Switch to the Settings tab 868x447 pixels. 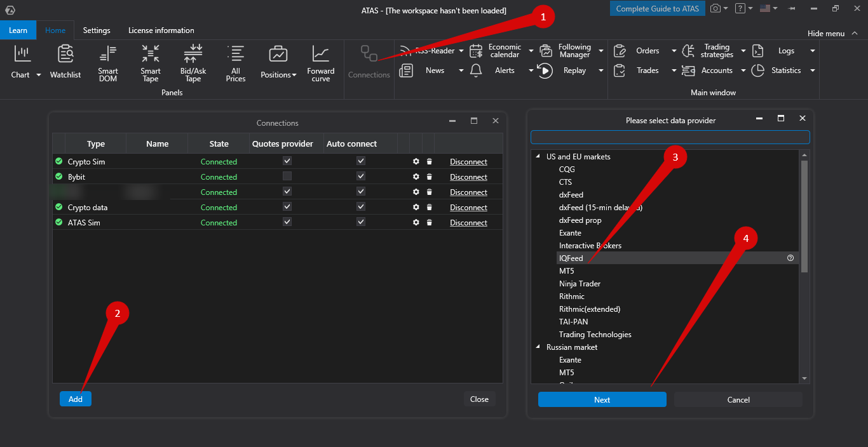tap(97, 30)
